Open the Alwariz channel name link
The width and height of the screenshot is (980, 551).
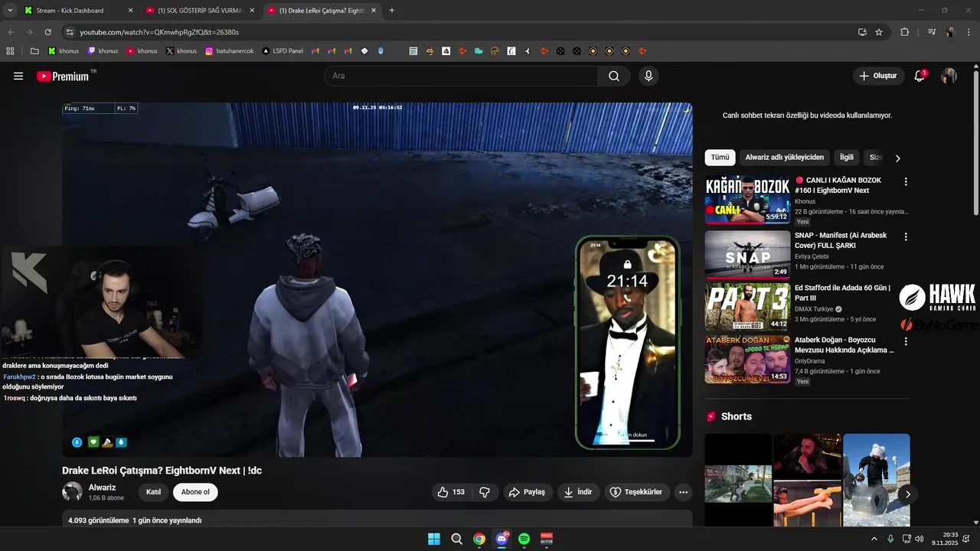click(103, 487)
